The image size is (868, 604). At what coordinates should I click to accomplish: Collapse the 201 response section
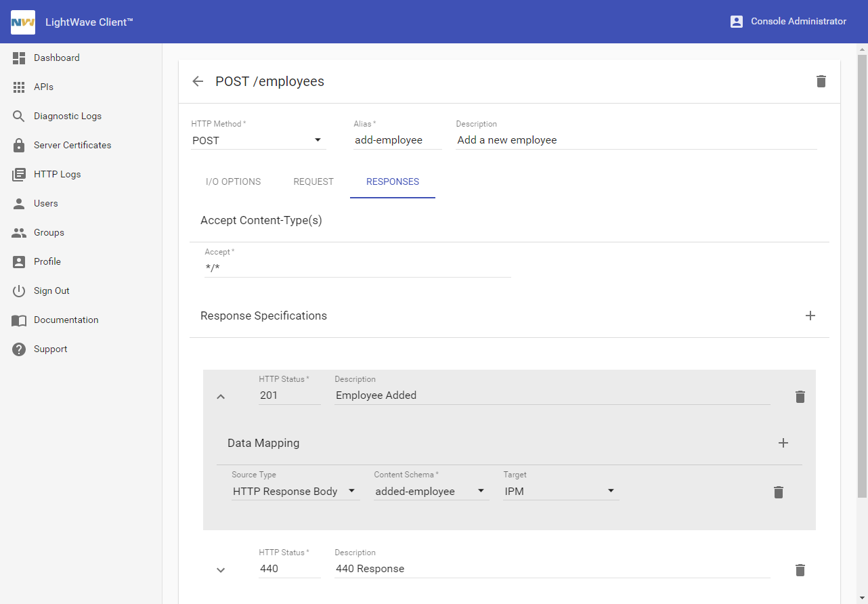pyautogui.click(x=221, y=397)
